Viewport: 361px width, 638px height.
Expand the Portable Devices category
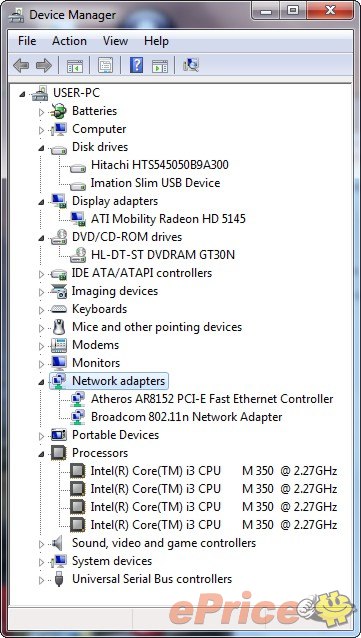click(41, 436)
